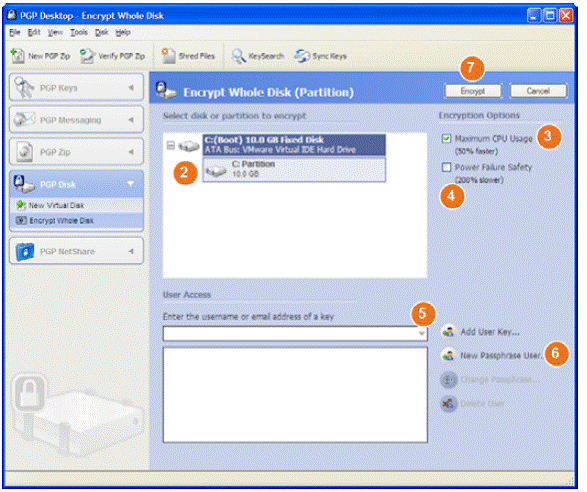Viewport: 587px width, 492px height.
Task: Click the PGP Desktop title bar padlock icon
Action: click(12, 15)
